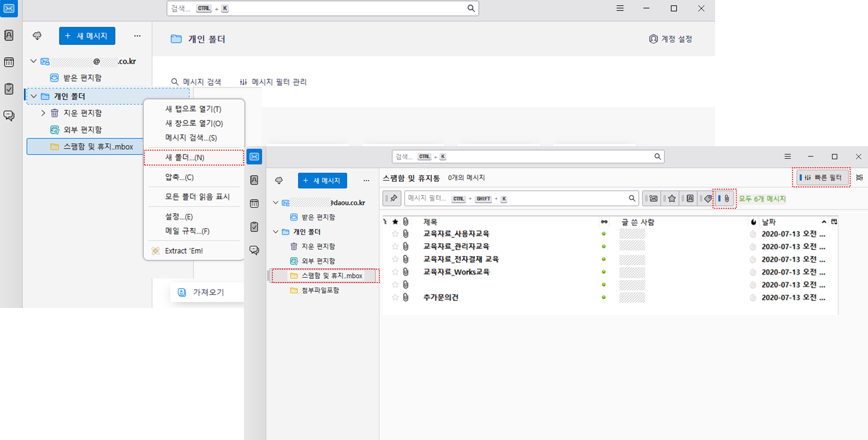Select 모든 폴더 읽음 표시 menu item

click(x=197, y=197)
